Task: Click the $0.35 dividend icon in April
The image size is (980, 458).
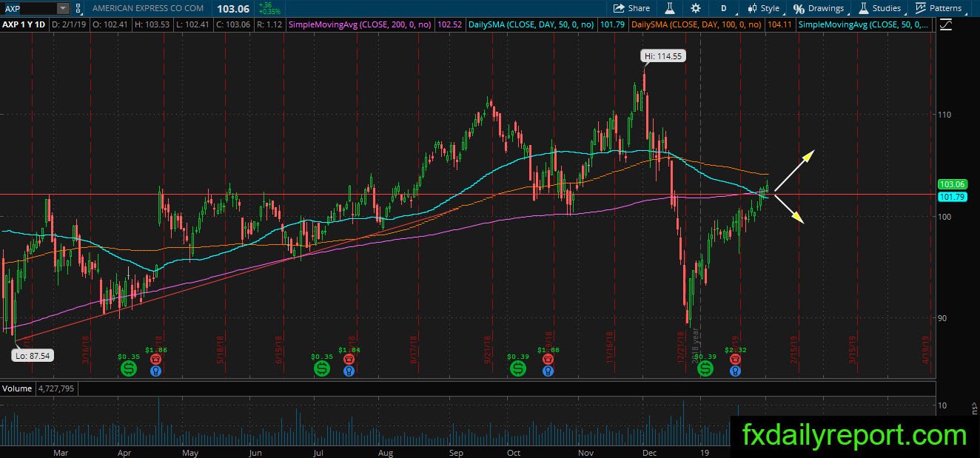Action: (129, 367)
